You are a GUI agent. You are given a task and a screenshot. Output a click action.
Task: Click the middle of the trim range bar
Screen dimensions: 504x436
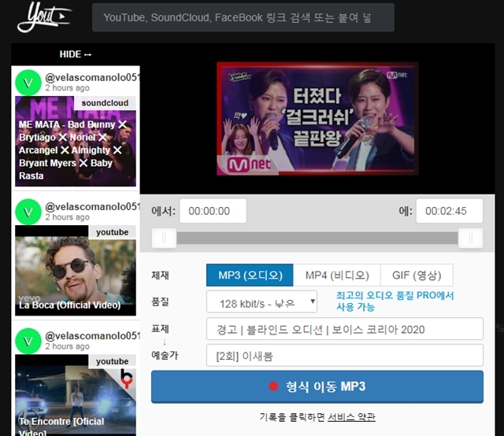point(317,238)
